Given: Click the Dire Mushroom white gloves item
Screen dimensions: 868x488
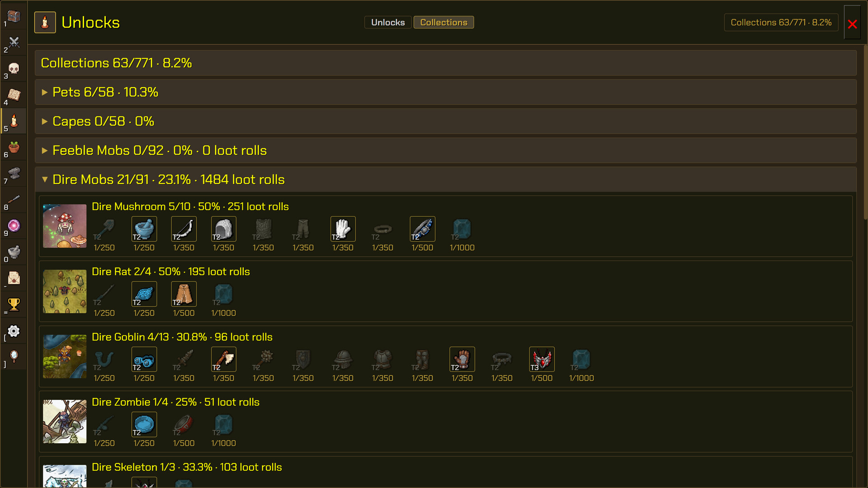Looking at the screenshot, I should 343,229.
